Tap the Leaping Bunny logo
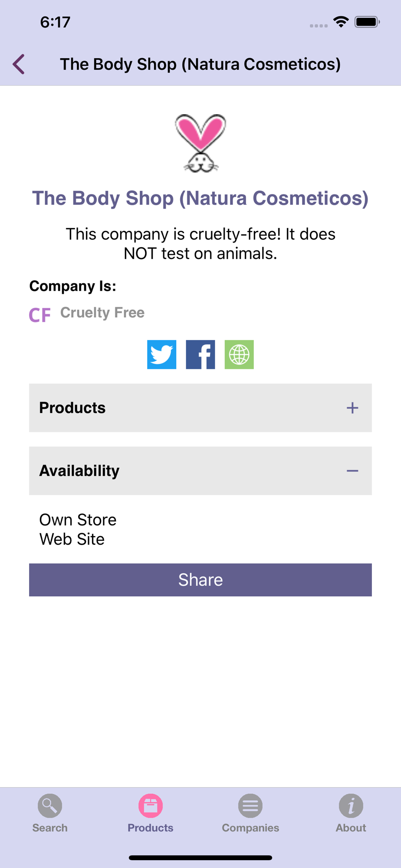The image size is (401, 868). pyautogui.click(x=200, y=143)
